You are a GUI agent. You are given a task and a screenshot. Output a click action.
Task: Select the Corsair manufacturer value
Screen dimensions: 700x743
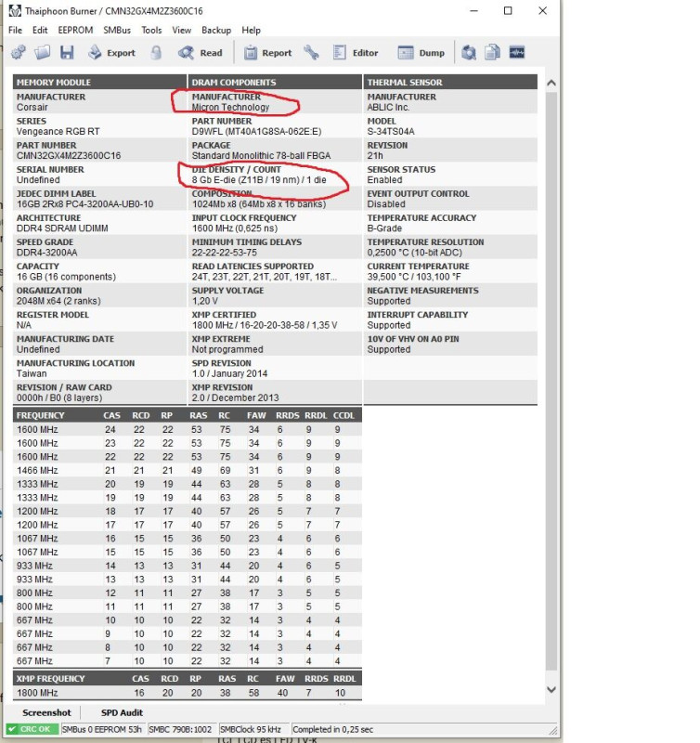(32, 108)
